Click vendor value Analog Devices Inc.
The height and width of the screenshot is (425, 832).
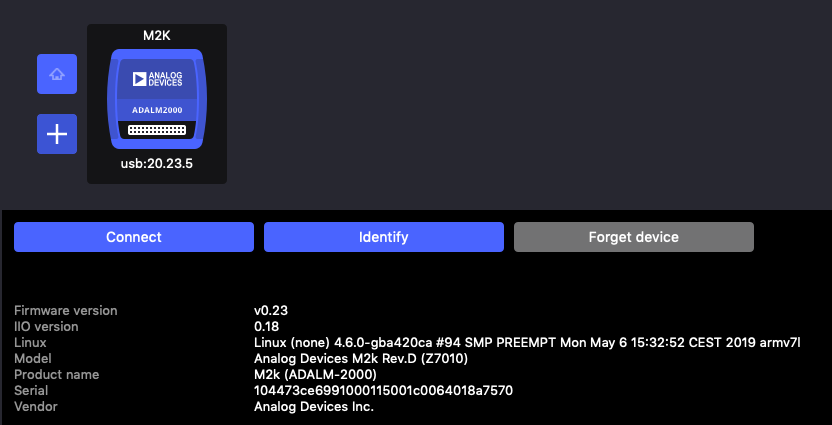[x=314, y=407]
